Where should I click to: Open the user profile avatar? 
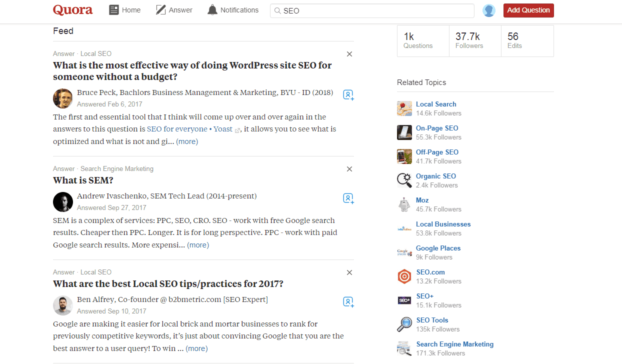(x=489, y=10)
